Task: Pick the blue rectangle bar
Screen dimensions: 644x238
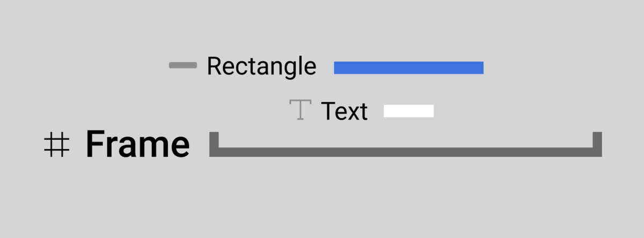Action: [x=408, y=68]
